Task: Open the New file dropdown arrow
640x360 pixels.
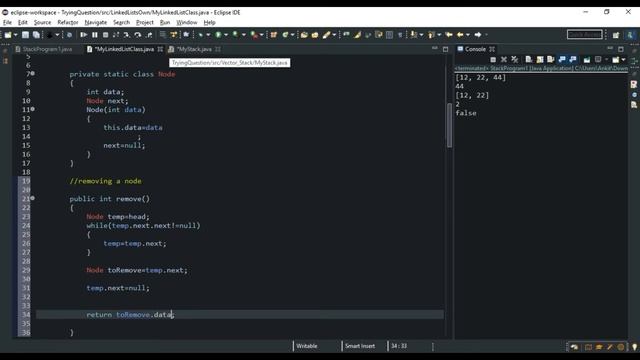Action: (16, 35)
